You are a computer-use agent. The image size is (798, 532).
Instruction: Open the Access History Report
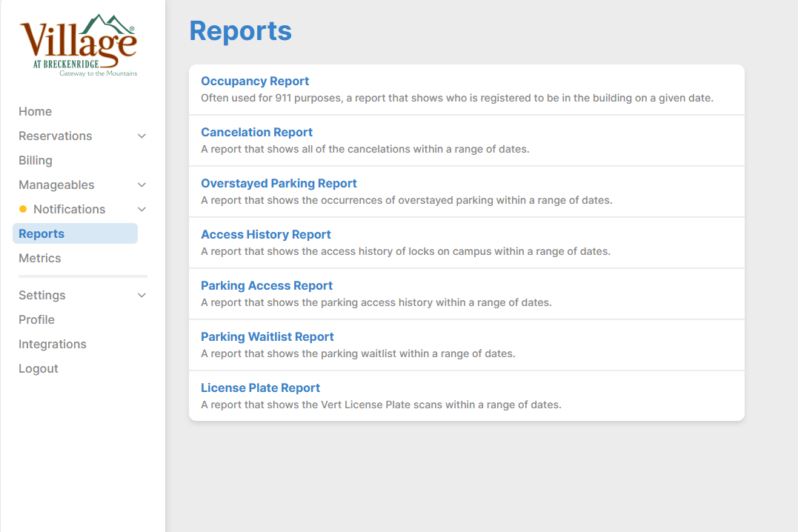pyautogui.click(x=266, y=235)
